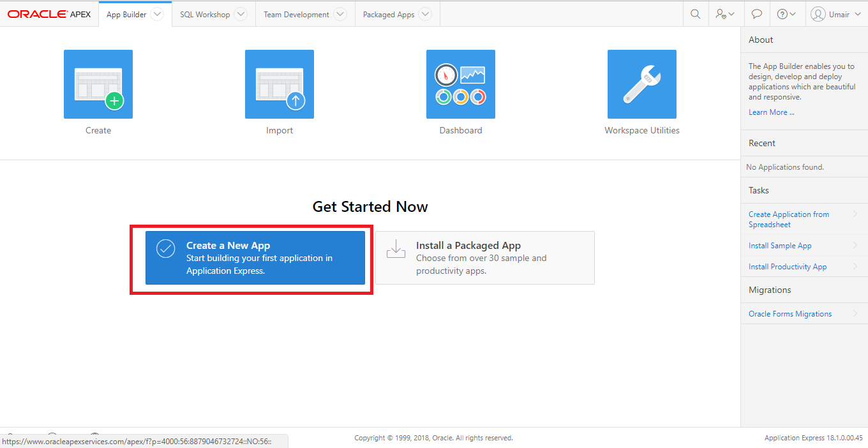Expand the Team Development dropdown arrow

tap(340, 14)
